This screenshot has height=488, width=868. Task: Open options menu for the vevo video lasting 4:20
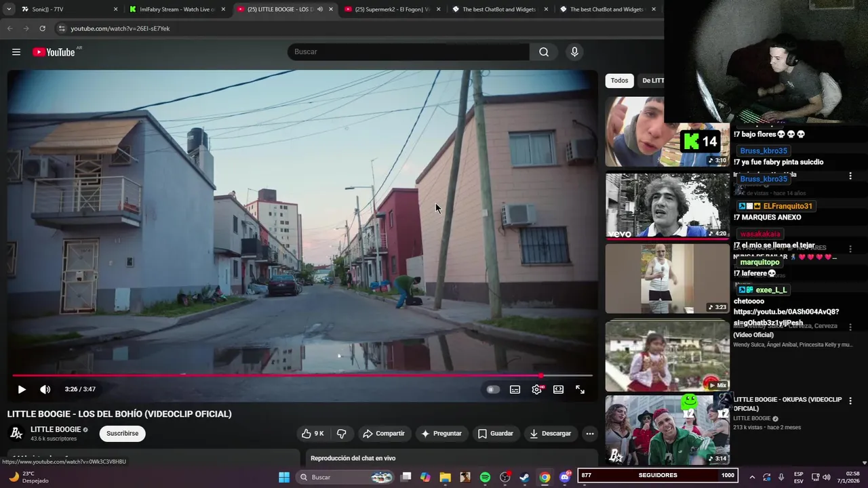click(850, 176)
